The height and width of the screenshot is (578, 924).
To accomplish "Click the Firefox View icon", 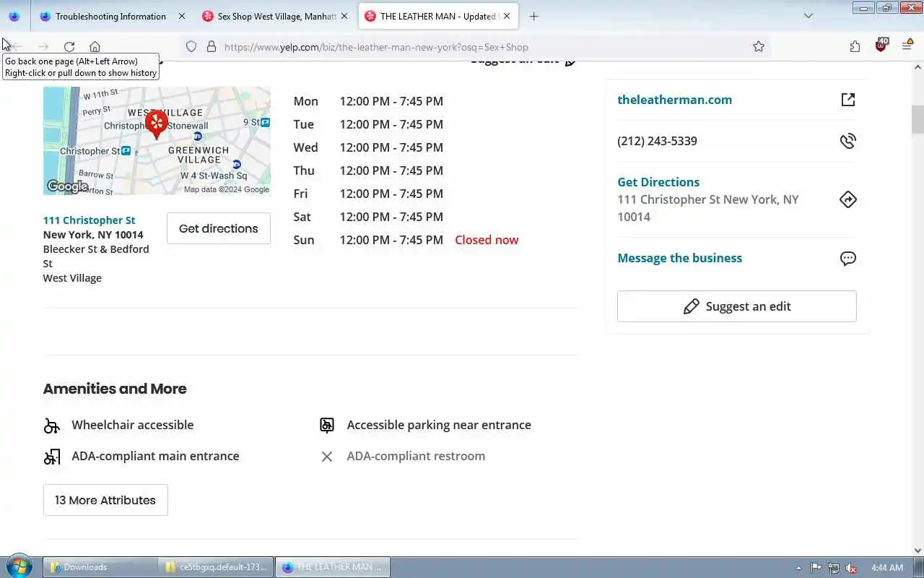I will point(14,16).
